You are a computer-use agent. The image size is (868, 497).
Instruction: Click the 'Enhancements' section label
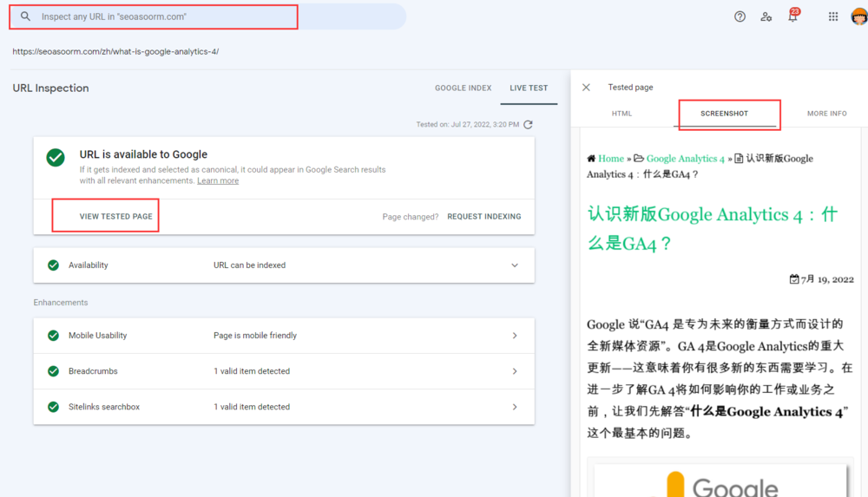click(61, 303)
